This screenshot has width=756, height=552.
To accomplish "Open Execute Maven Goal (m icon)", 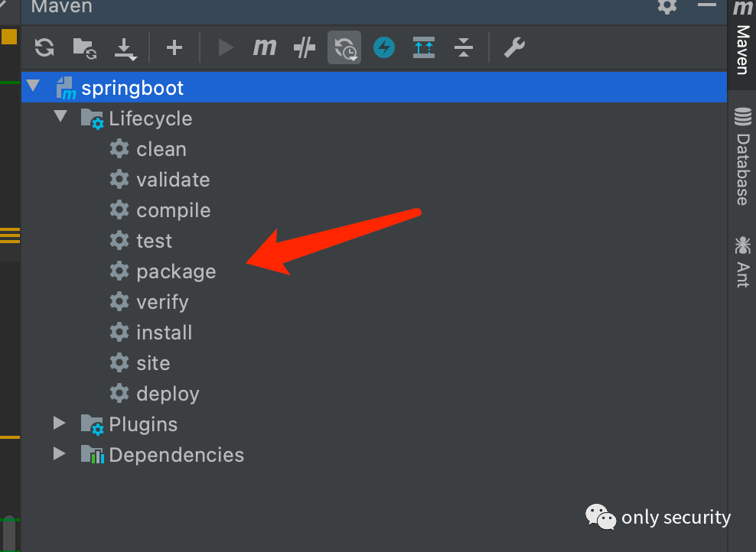I will 264,47.
